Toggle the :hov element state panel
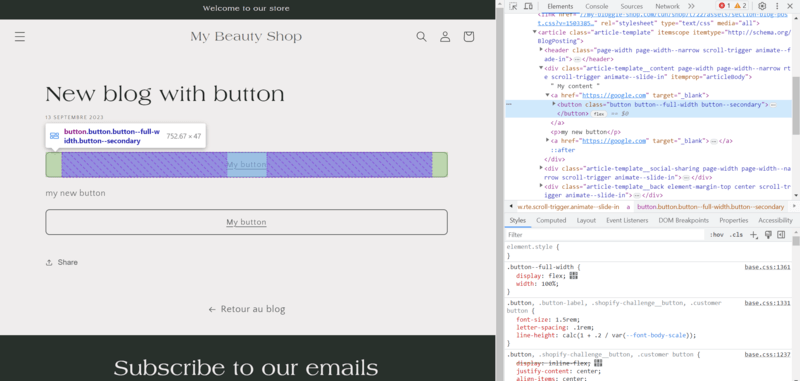Viewport: 800px width, 381px height. point(717,235)
